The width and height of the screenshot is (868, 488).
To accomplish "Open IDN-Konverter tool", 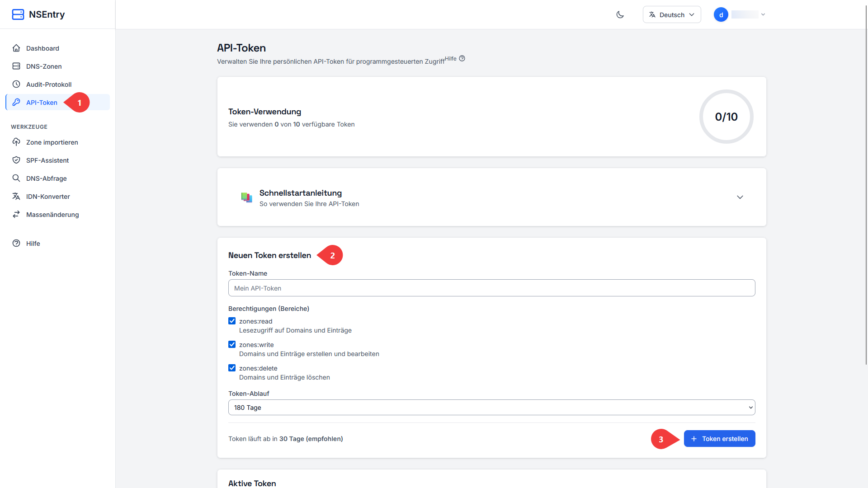I will (58, 196).
